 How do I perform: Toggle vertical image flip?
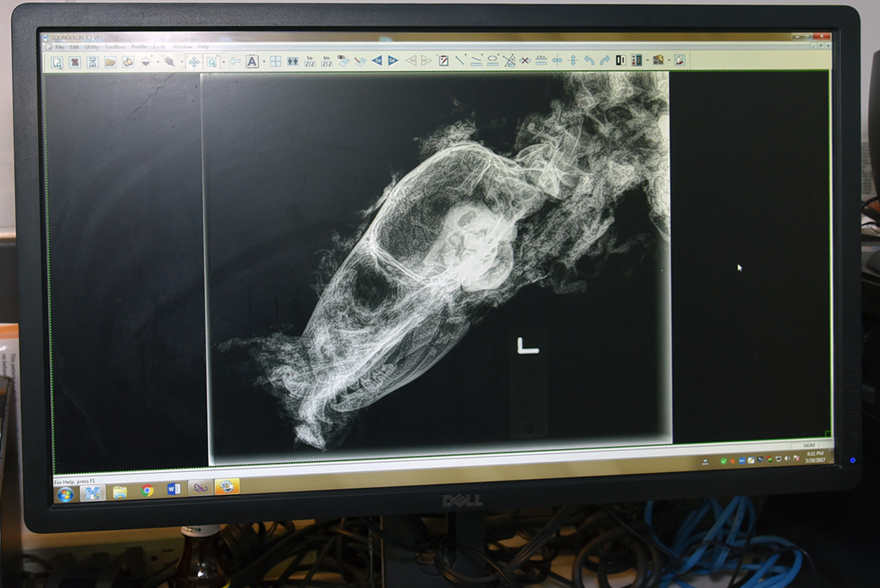point(574,60)
